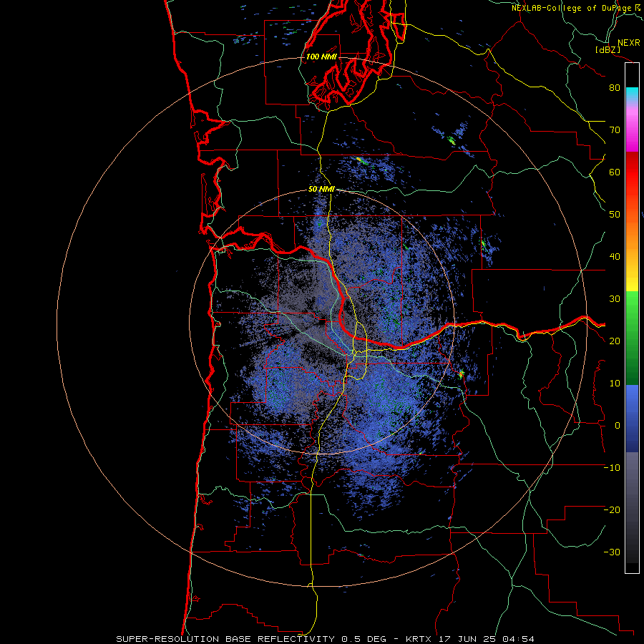
Task: Click the NEXLAB-College of DuPage credit text
Action: click(572, 8)
